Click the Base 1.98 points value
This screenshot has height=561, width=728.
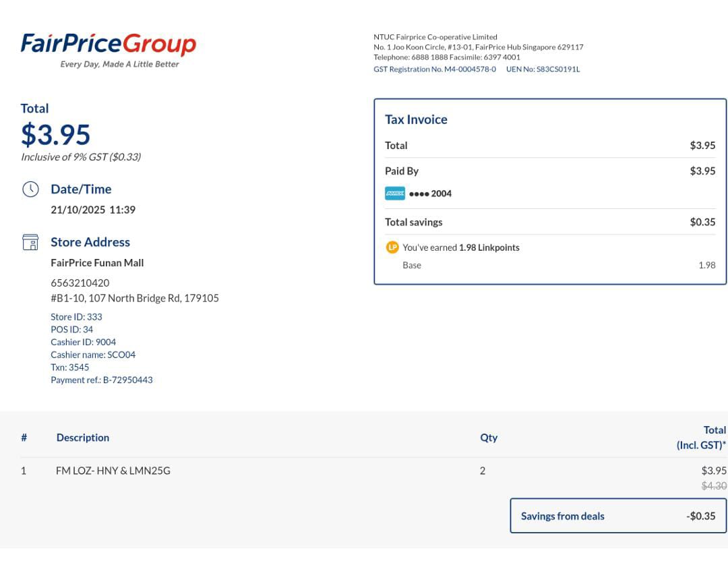(706, 265)
